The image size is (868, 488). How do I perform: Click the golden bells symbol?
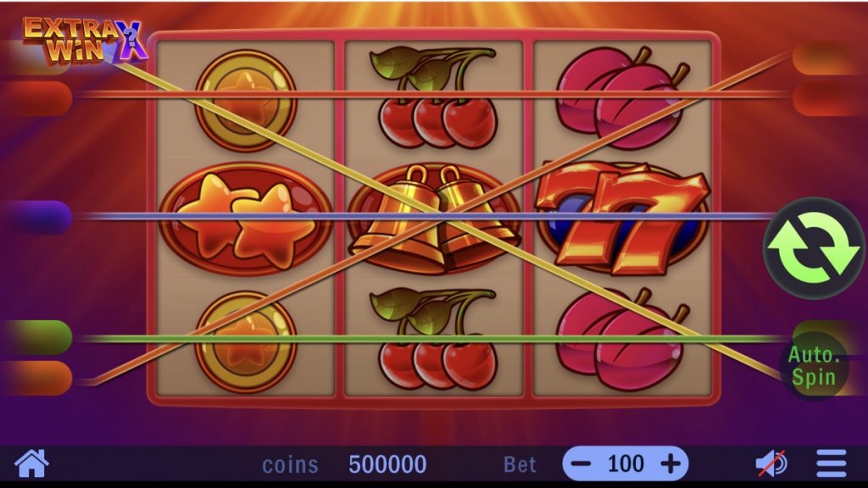(434, 218)
